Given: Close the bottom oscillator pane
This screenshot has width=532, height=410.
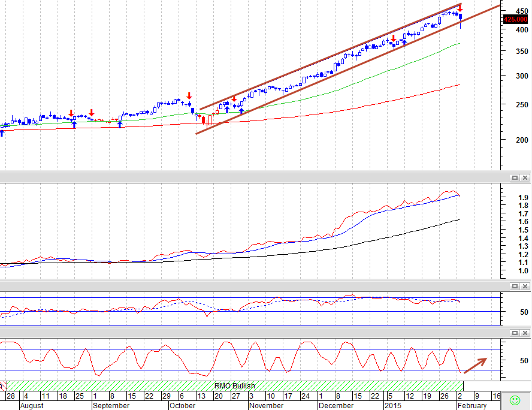Looking at the screenshot, I should 525,333.
